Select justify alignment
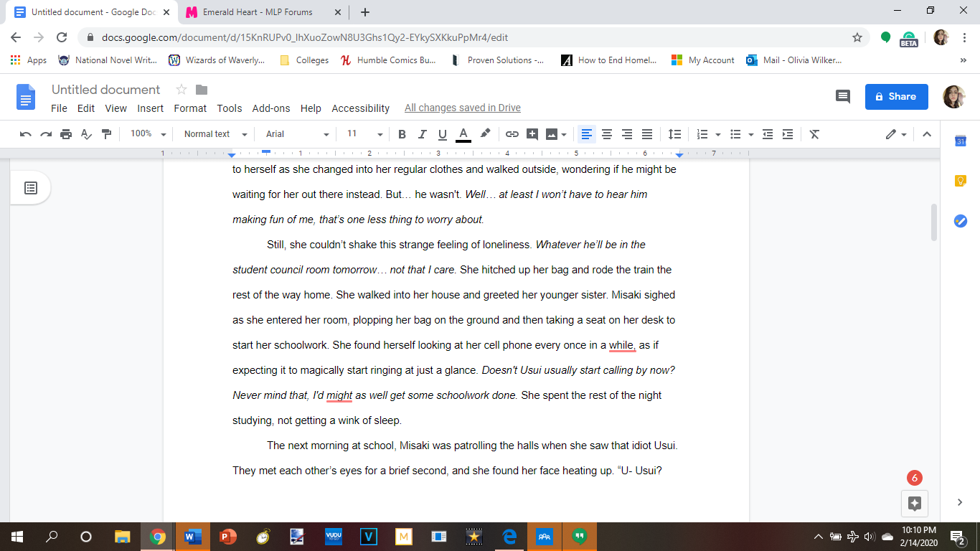 click(647, 134)
